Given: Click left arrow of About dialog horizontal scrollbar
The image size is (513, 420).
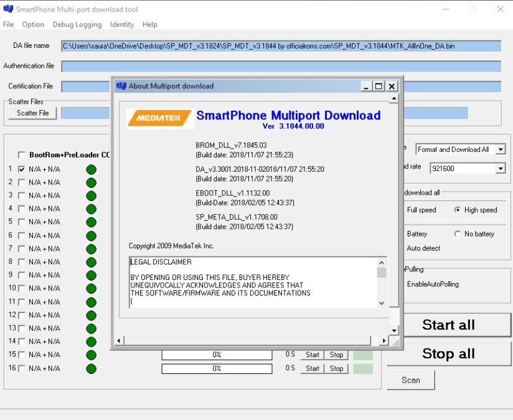Looking at the screenshot, I should (118, 340).
